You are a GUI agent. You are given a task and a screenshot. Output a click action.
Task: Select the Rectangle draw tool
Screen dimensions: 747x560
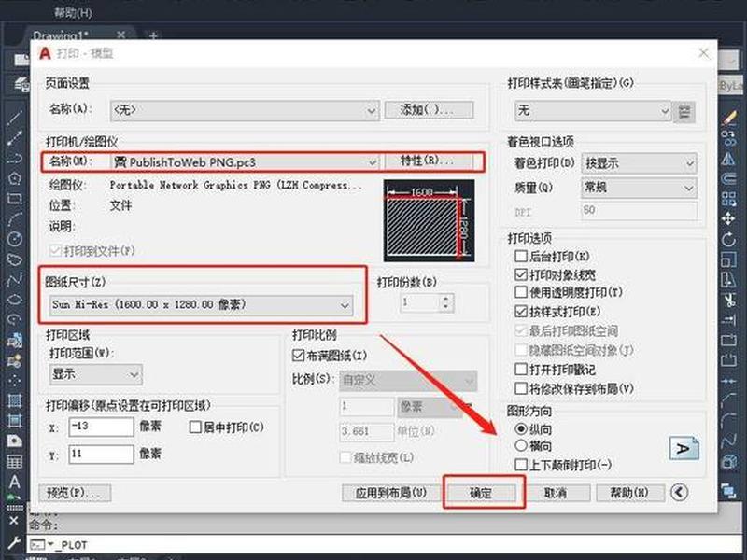point(15,198)
